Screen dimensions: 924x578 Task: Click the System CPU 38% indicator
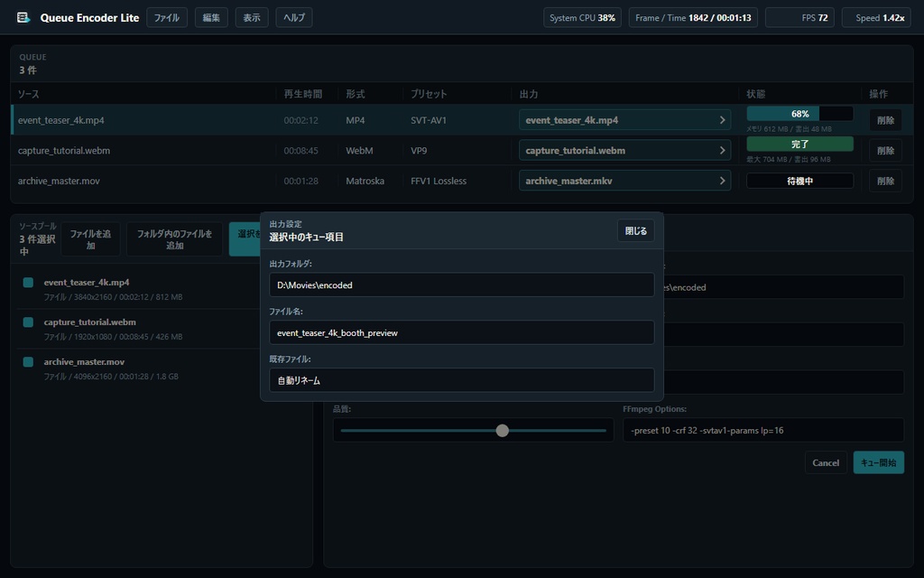coord(582,18)
